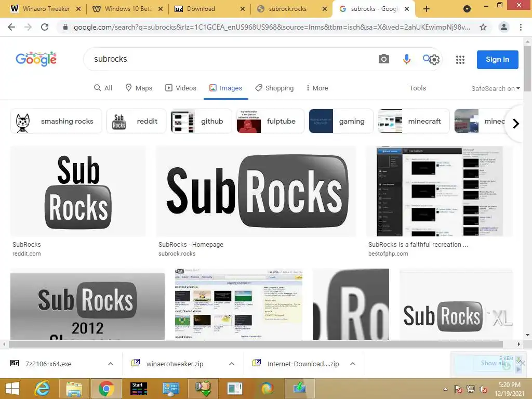Show hidden tray icons arrow
Viewport: 532px width, 399px height.
coord(445,389)
